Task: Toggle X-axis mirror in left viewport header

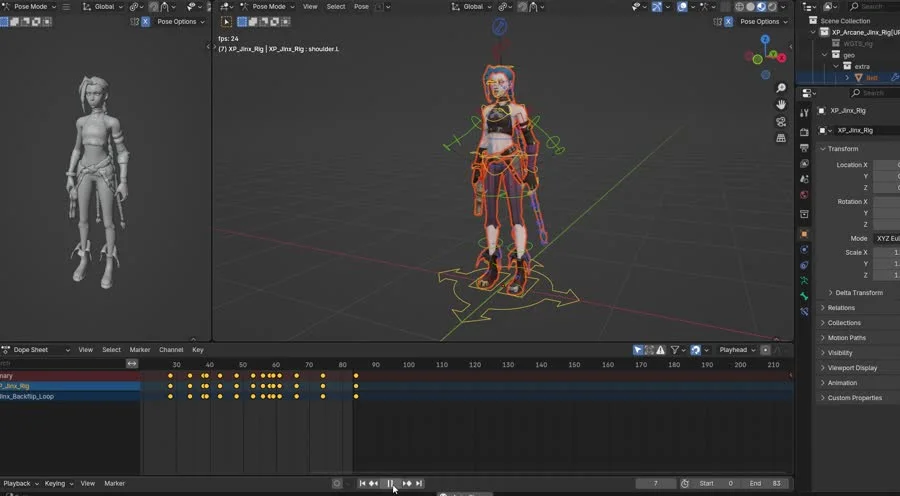Action: pyautogui.click(x=145, y=22)
